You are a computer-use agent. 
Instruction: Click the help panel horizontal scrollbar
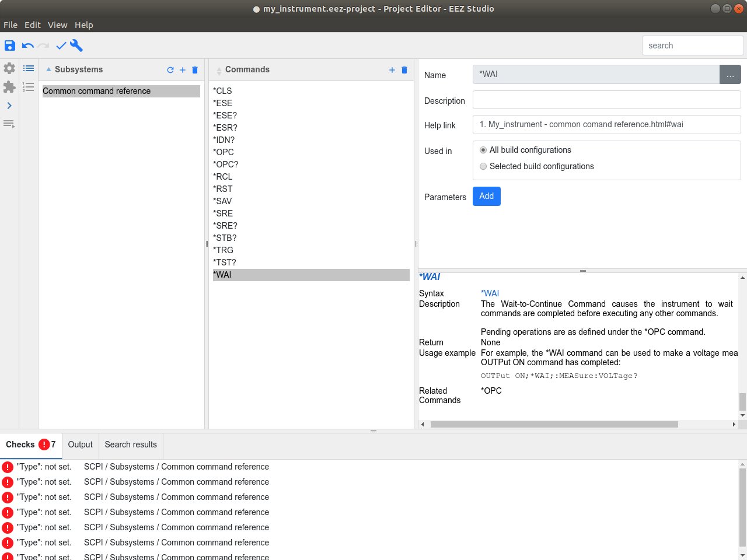pos(554,425)
